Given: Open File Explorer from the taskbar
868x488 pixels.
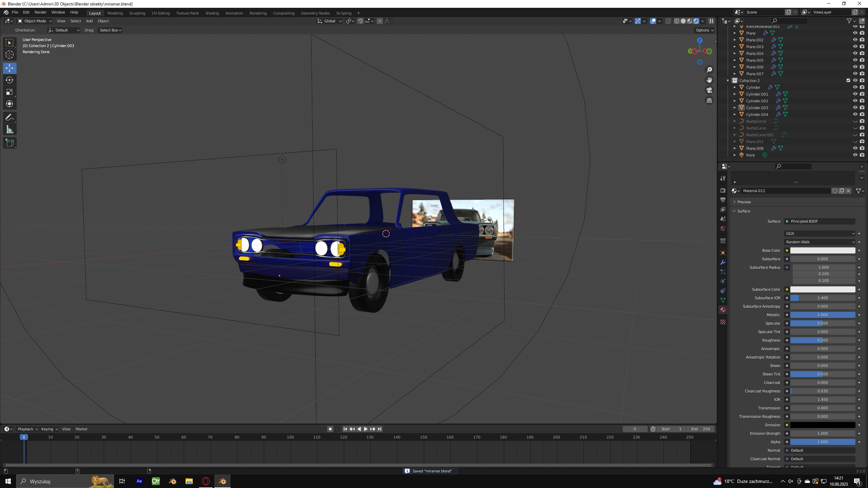Looking at the screenshot, I should (189, 481).
